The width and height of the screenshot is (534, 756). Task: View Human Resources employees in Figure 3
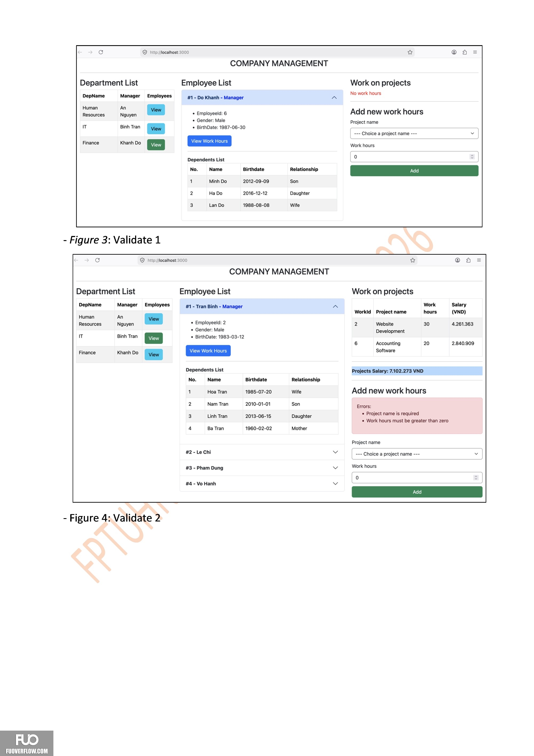pos(156,110)
